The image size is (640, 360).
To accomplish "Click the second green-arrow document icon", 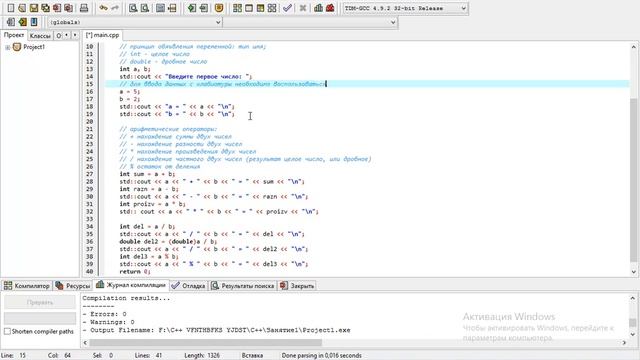I will [x=204, y=8].
